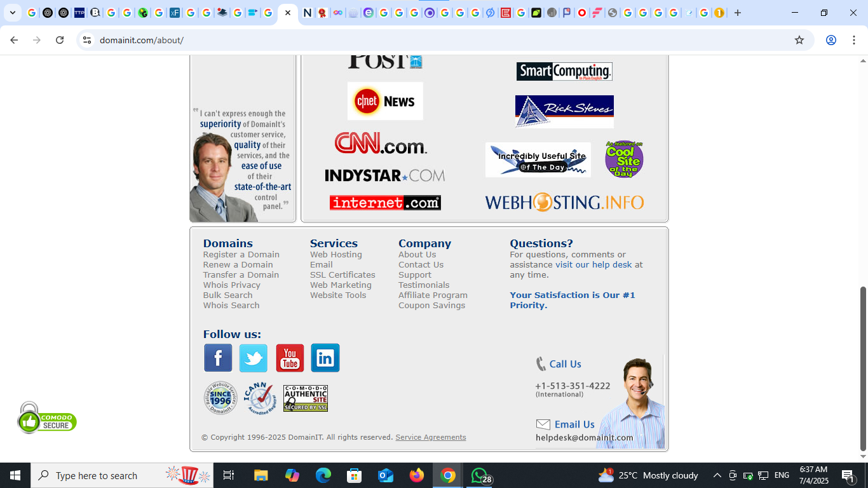Click the helpdesk@domainit.com address
868x488 pixels.
click(585, 437)
